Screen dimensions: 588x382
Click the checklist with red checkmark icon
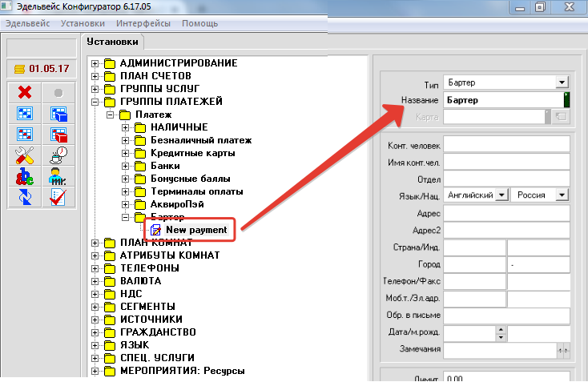pos(58,197)
